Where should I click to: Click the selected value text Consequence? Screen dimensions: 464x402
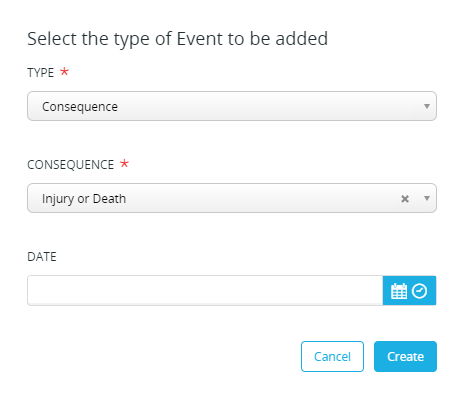point(80,107)
